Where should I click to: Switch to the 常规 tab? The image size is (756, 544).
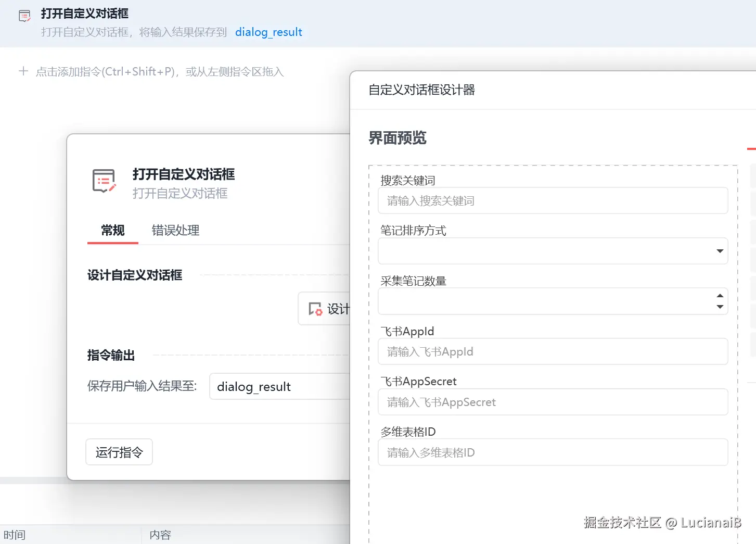click(113, 230)
